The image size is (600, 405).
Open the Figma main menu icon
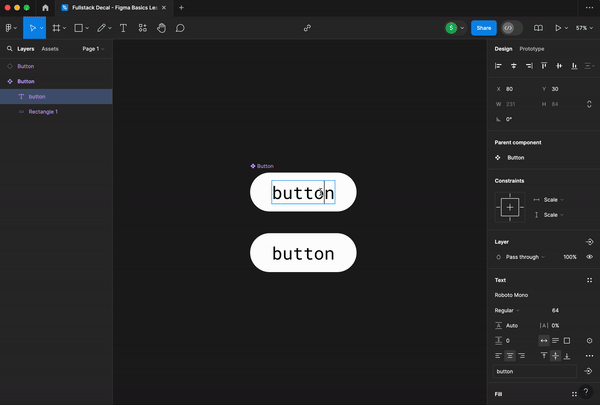coord(8,28)
